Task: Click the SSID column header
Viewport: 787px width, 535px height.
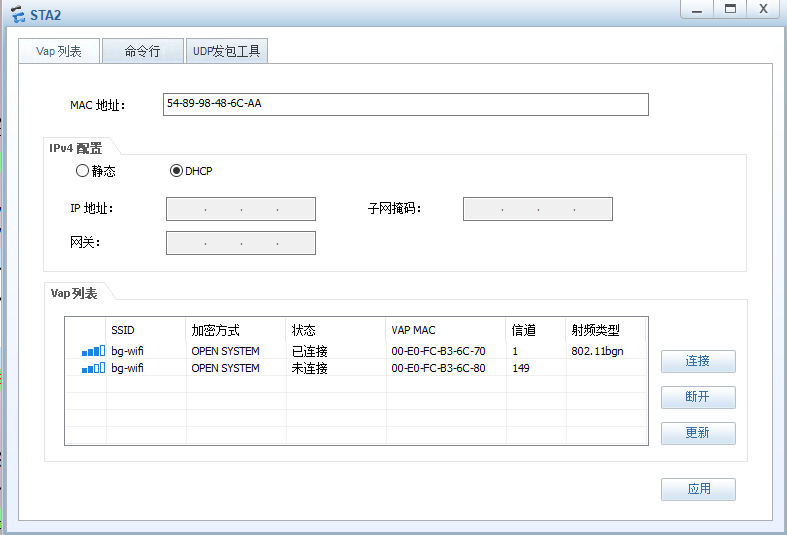Action: [x=146, y=330]
